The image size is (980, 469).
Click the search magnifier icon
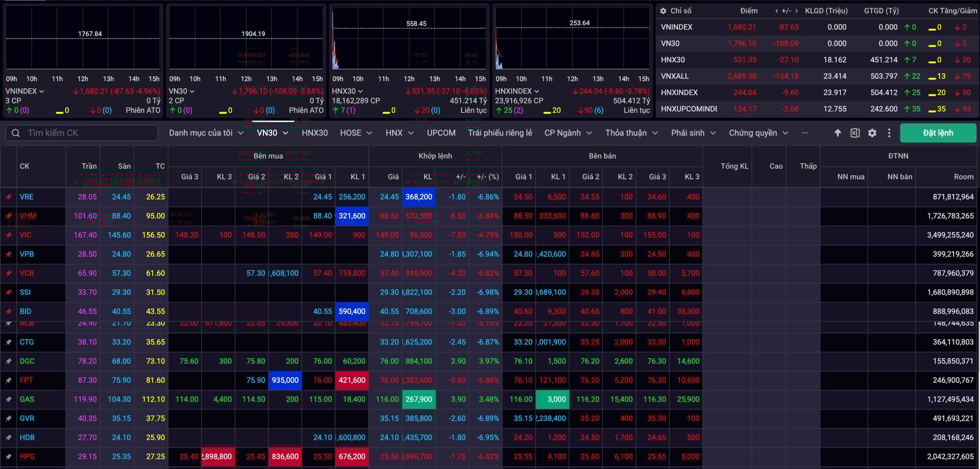point(15,133)
